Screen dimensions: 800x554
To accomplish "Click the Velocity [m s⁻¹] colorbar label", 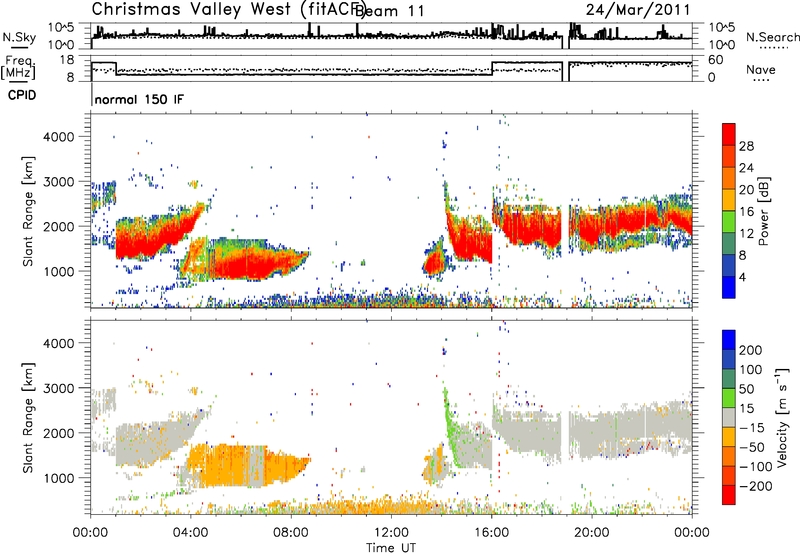I will point(781,417).
